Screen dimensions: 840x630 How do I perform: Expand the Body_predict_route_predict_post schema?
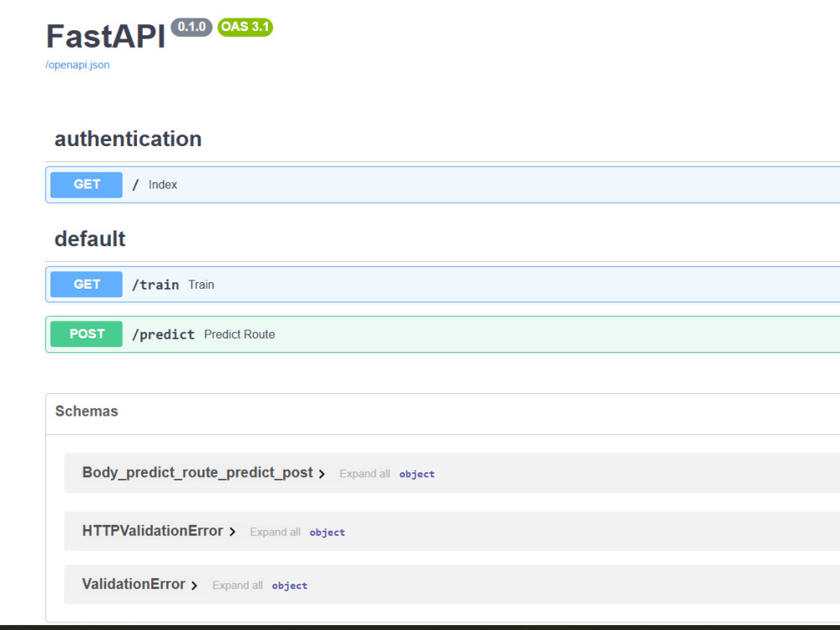[197, 472]
